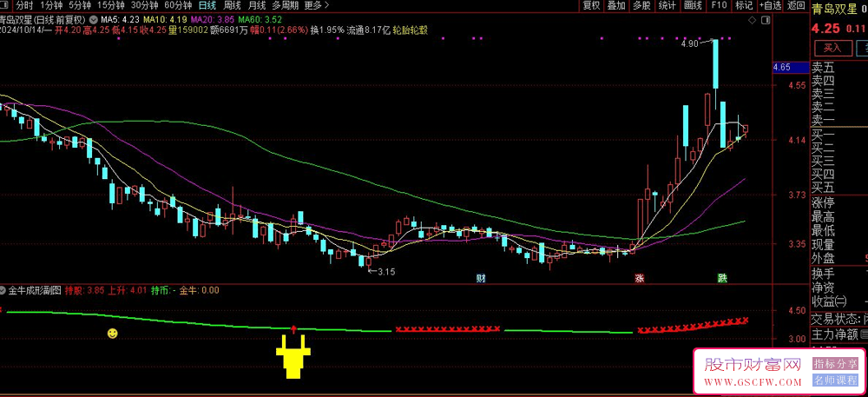Screen dimensions: 868x397
Task: Click the 4.90 high price annotation
Action: [x=690, y=43]
